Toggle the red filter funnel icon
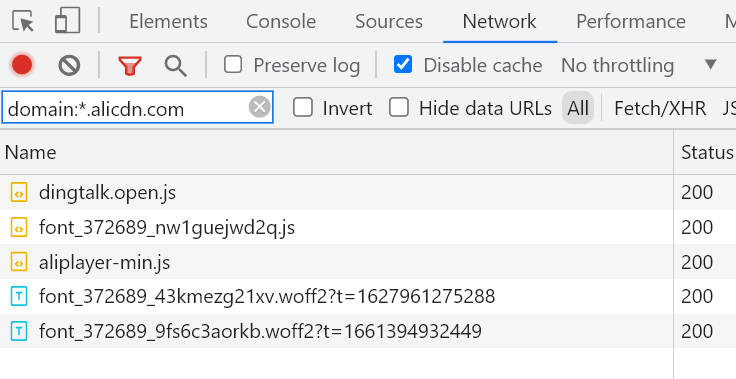 [x=130, y=66]
